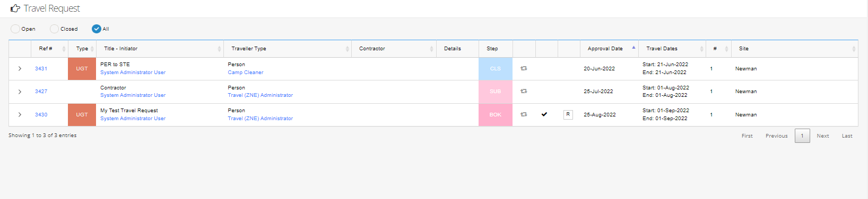The image size is (868, 199).
Task: Click the workflow arrows icon for request 3430
Action: click(524, 114)
